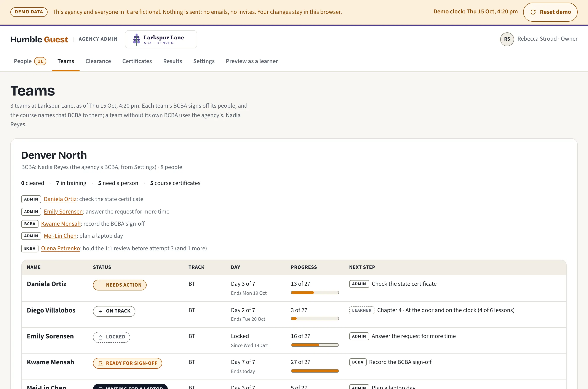
Task: Open the People tab
Action: (x=30, y=61)
